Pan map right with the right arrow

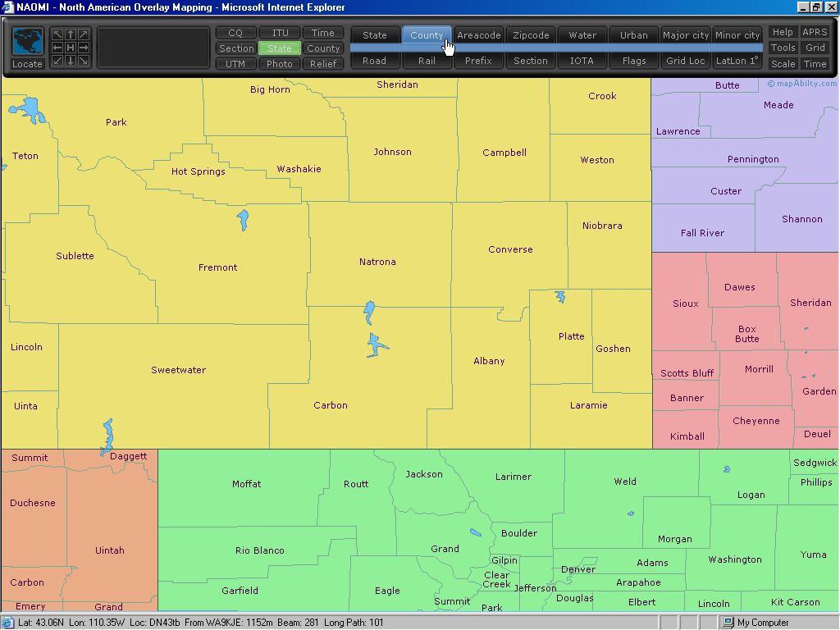click(84, 48)
